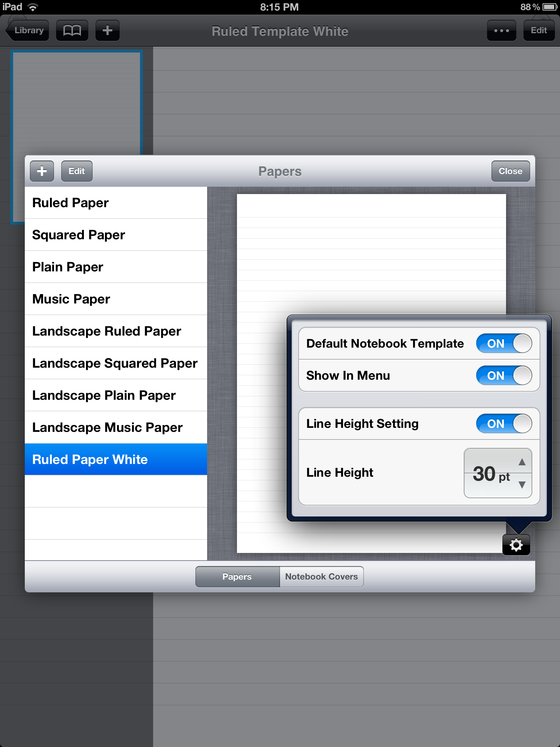Go back to Library
Screen dimensions: 560x747
(28, 31)
